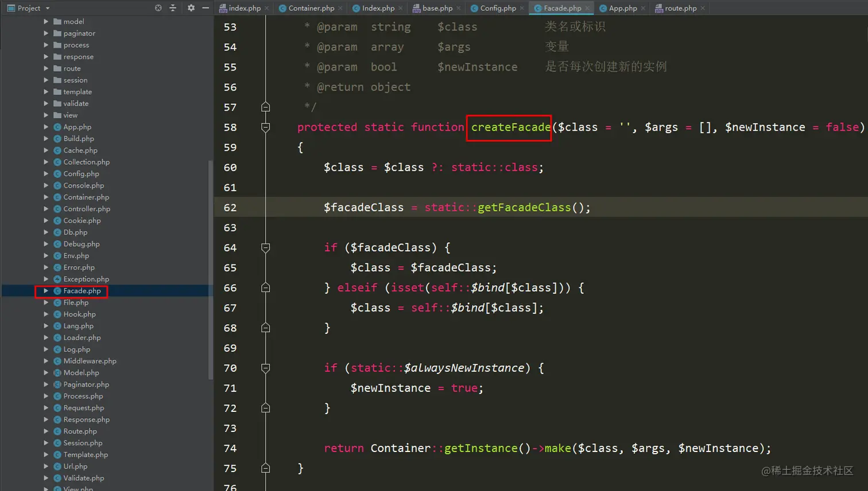
Task: Fold the createFacade function at line 58
Action: click(265, 127)
